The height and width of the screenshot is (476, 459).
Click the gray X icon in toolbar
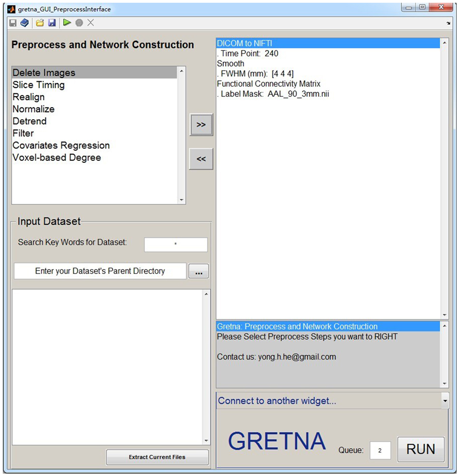coord(90,22)
